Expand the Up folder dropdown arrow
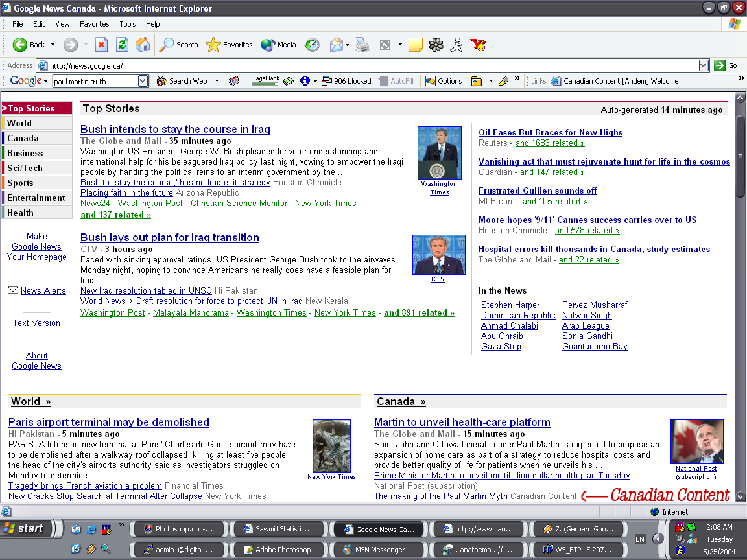Image resolution: width=747 pixels, height=560 pixels. click(x=491, y=81)
